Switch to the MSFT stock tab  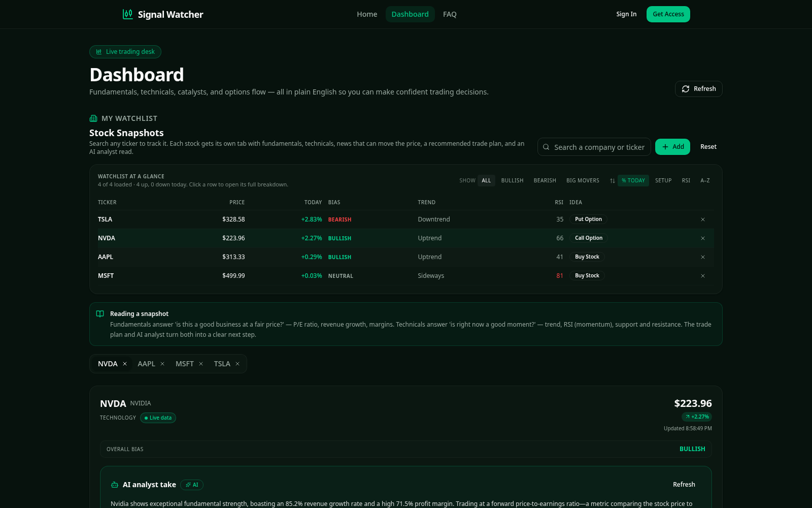pos(185,364)
